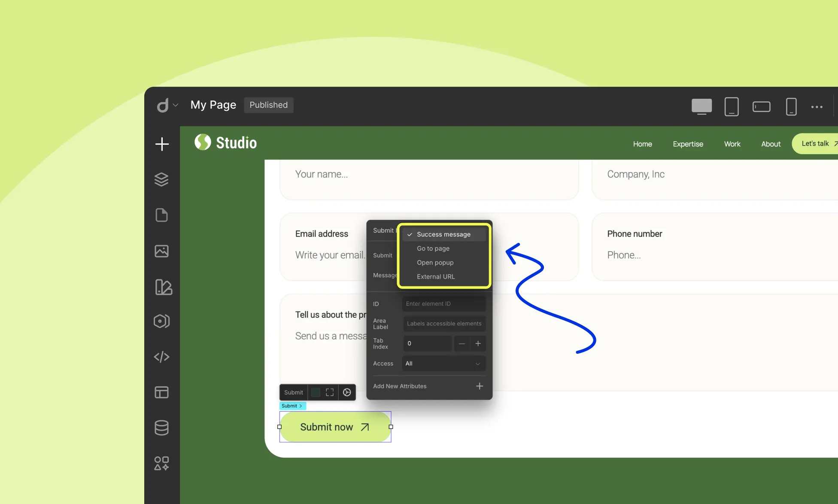Viewport: 838px width, 504px height.
Task: Switch to desktop viewport icon
Action: (x=701, y=106)
